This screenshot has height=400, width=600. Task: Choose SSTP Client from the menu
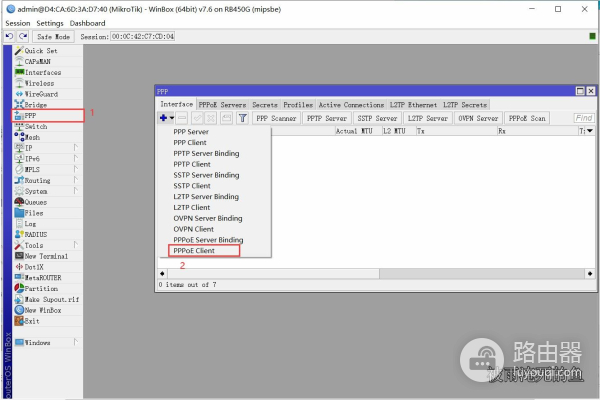192,186
